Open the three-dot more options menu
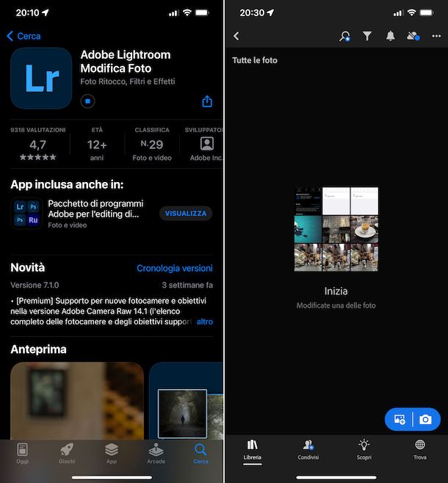 point(436,36)
